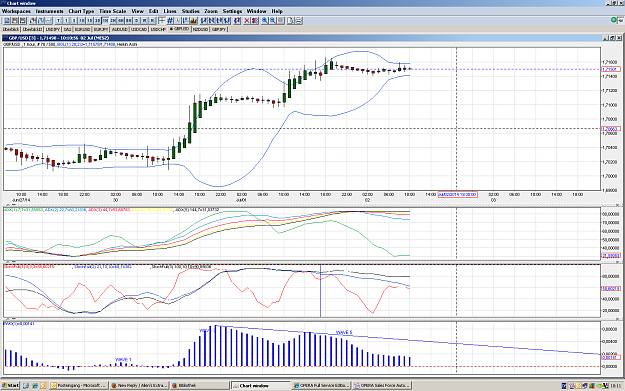Click the volume bars chart icon
The image size is (625, 391).
193,20
